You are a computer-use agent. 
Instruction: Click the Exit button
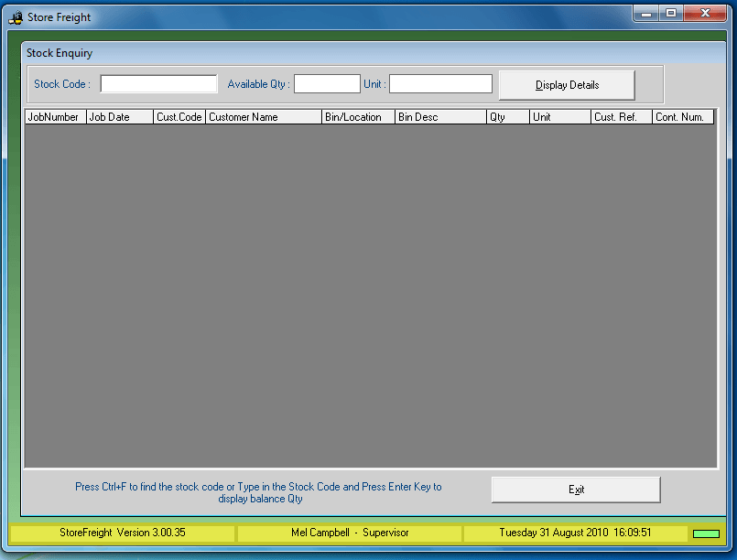(x=576, y=490)
